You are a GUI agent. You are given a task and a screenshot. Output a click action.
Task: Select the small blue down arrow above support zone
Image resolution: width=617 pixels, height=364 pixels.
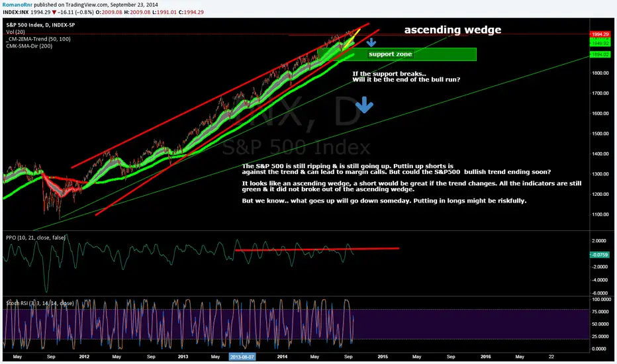[371, 42]
